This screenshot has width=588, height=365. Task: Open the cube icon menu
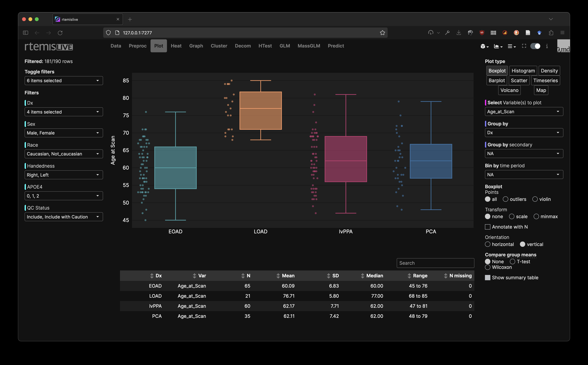[x=484, y=46]
